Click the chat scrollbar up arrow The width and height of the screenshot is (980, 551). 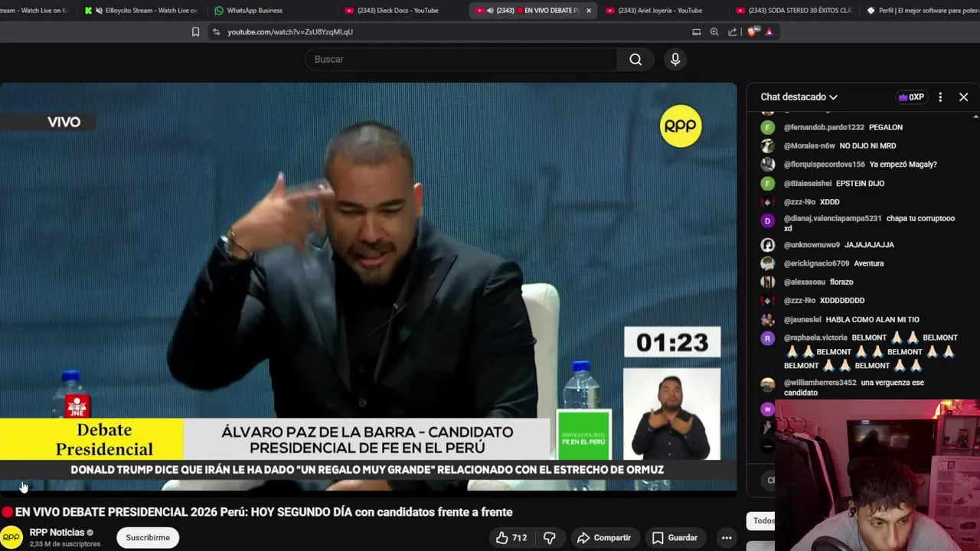coord(975,117)
